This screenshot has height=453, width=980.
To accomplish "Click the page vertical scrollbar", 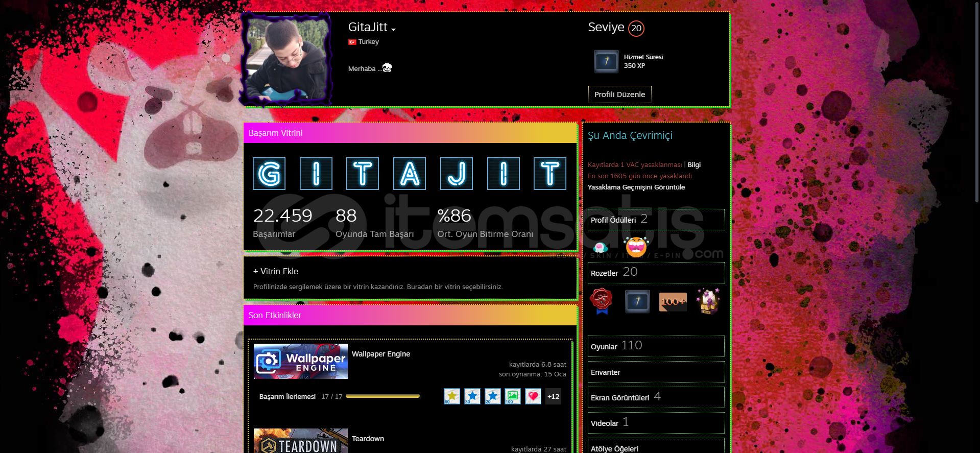I will (977, 102).
